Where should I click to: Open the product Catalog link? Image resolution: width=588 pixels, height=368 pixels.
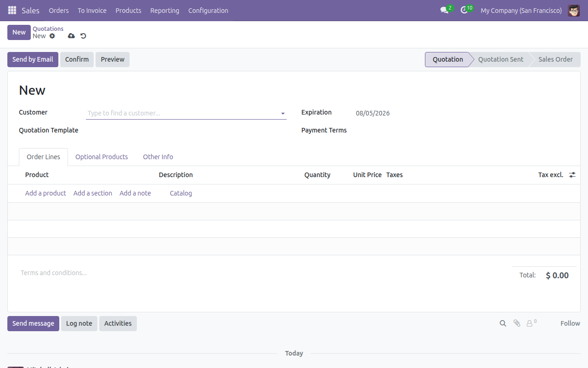[181, 193]
